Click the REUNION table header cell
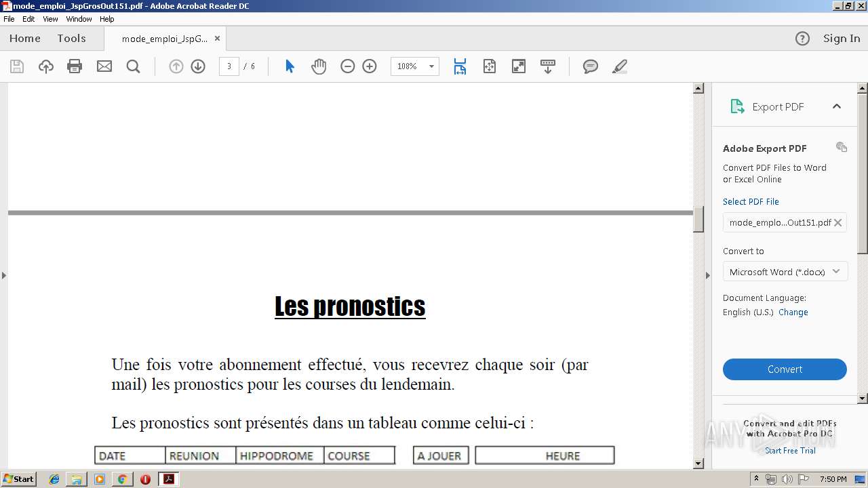Screen dimensions: 868x488 click(x=201, y=455)
